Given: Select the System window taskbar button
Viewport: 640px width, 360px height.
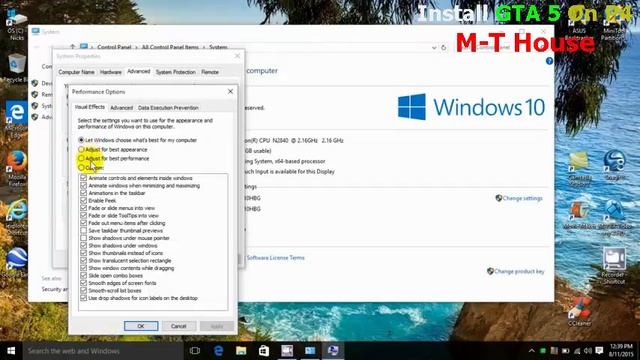Looking at the screenshot, I should (310, 351).
